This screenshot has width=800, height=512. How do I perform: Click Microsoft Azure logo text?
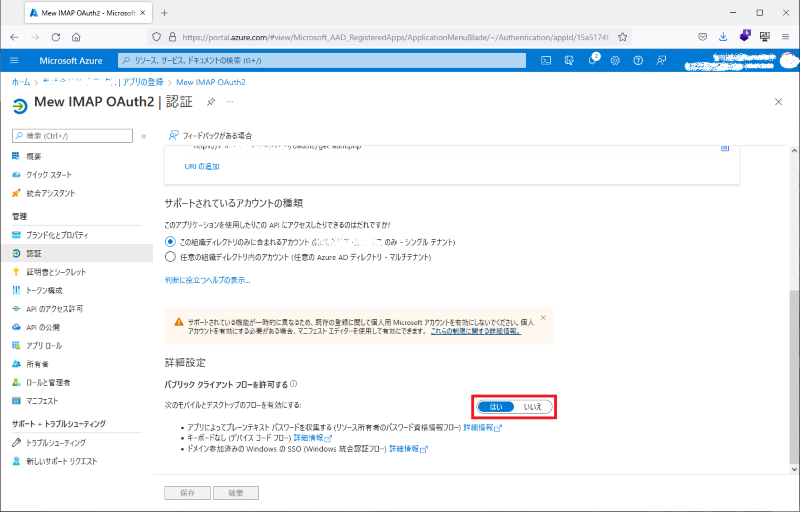[71, 60]
